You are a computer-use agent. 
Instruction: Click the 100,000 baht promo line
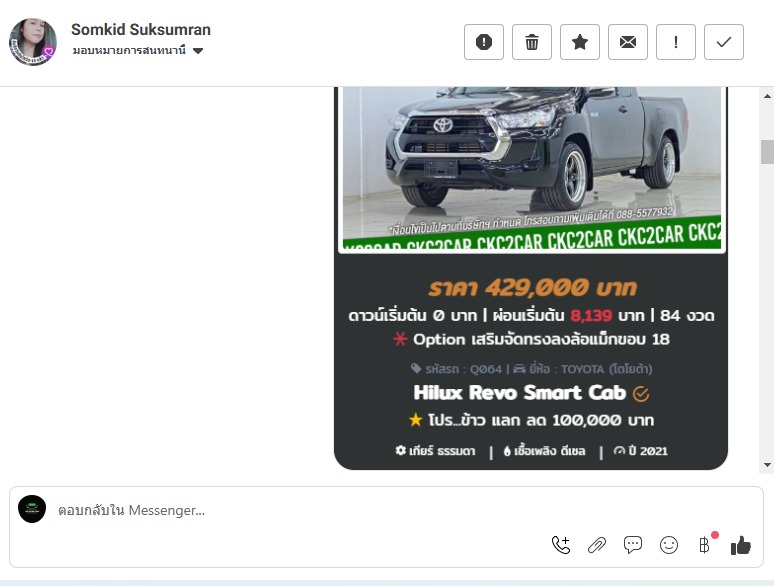click(x=531, y=420)
